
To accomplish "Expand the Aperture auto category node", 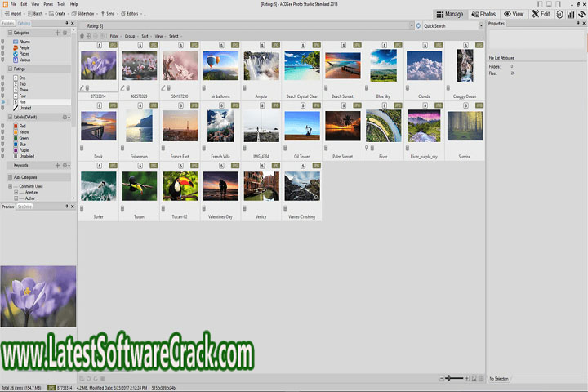I will coord(16,192).
